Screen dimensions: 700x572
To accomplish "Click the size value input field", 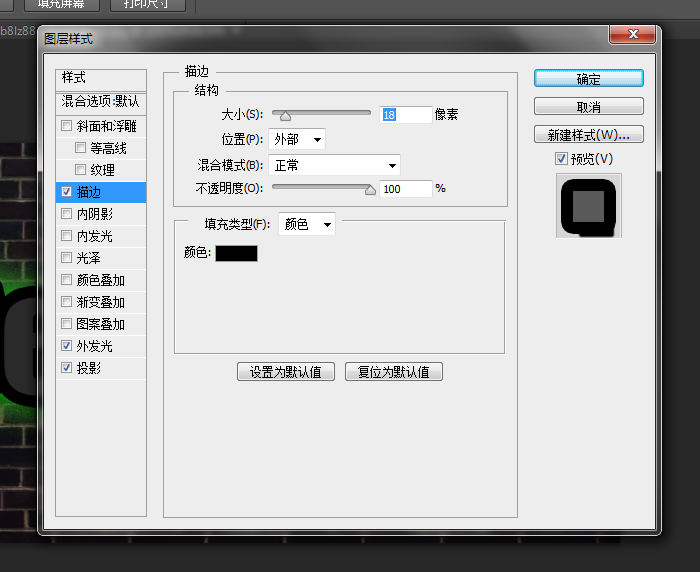I will (x=405, y=115).
